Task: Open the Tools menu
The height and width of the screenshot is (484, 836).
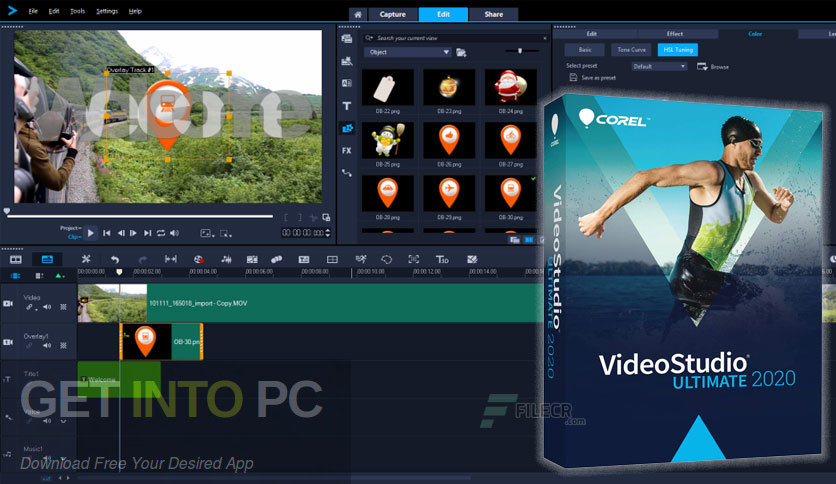Action: 77,11
